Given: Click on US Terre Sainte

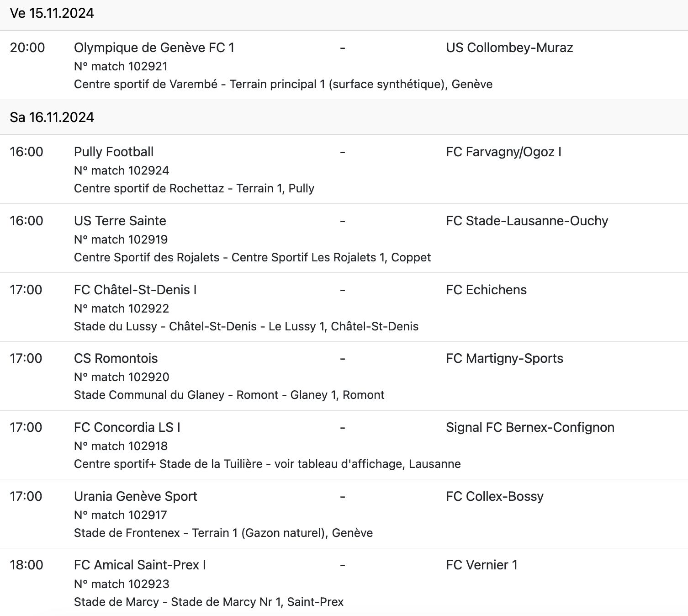Looking at the screenshot, I should click(x=120, y=221).
